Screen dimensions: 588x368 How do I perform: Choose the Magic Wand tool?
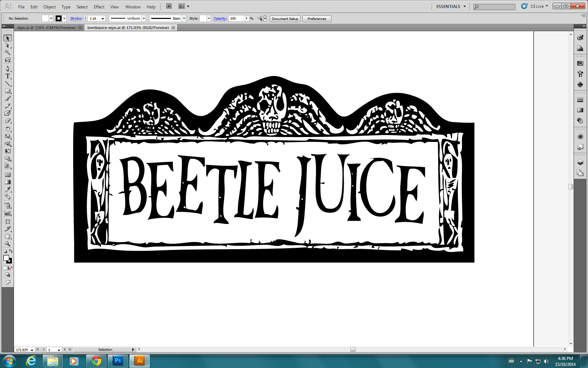pos(8,52)
